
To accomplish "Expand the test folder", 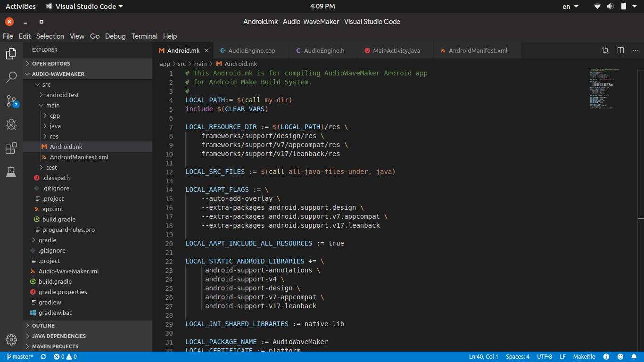I will click(x=87, y=167).
